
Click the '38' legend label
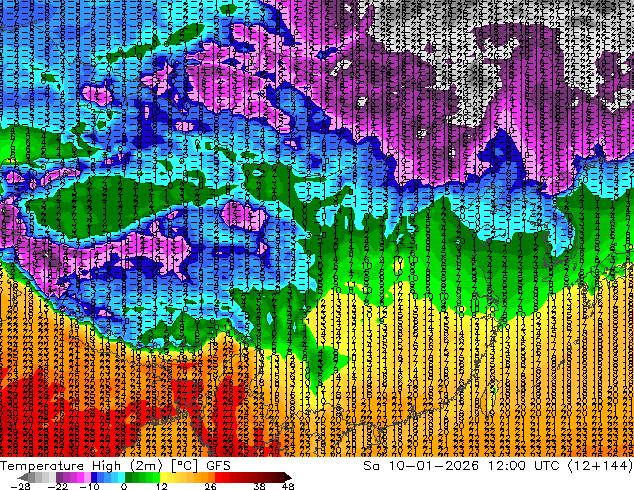(260, 486)
